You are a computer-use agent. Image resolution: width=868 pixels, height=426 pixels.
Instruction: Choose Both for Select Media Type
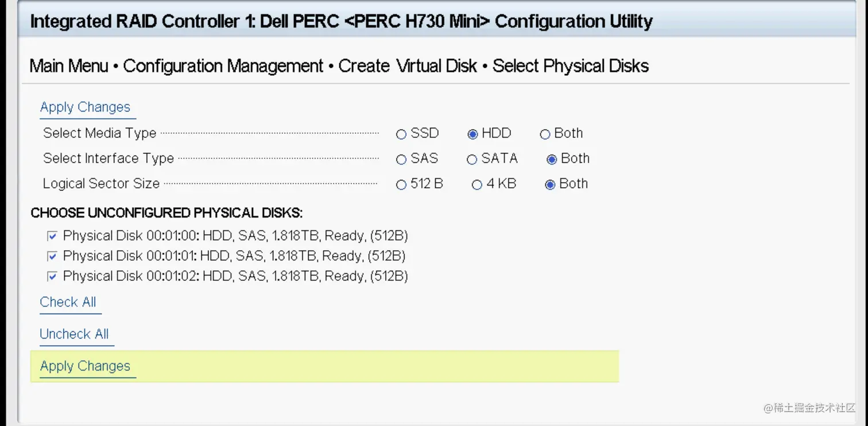[x=545, y=134]
